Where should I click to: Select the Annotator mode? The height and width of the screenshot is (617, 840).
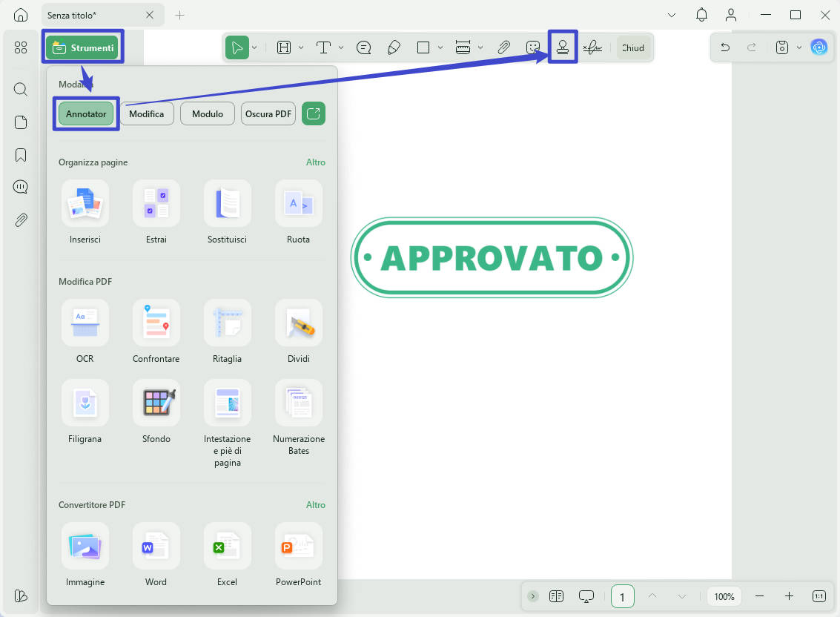tap(86, 113)
